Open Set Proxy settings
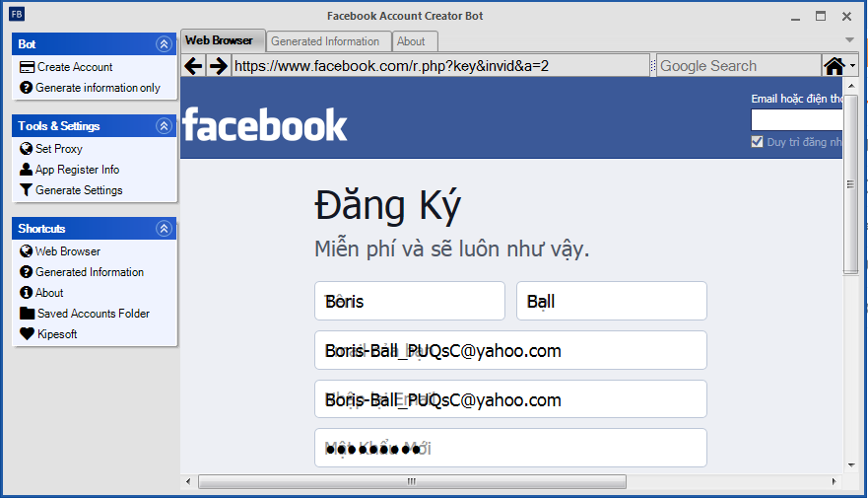Image resolution: width=868 pixels, height=498 pixels. click(59, 149)
